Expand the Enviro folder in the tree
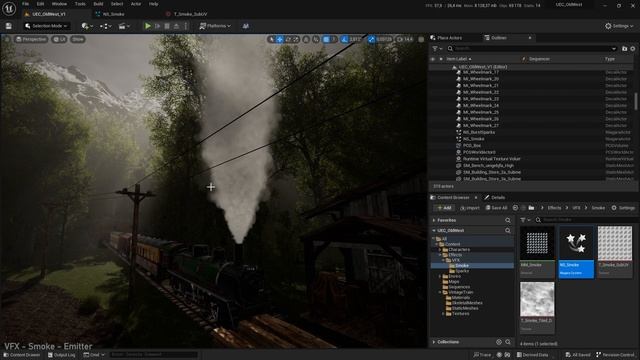This screenshot has height=360, width=640. tap(440, 276)
